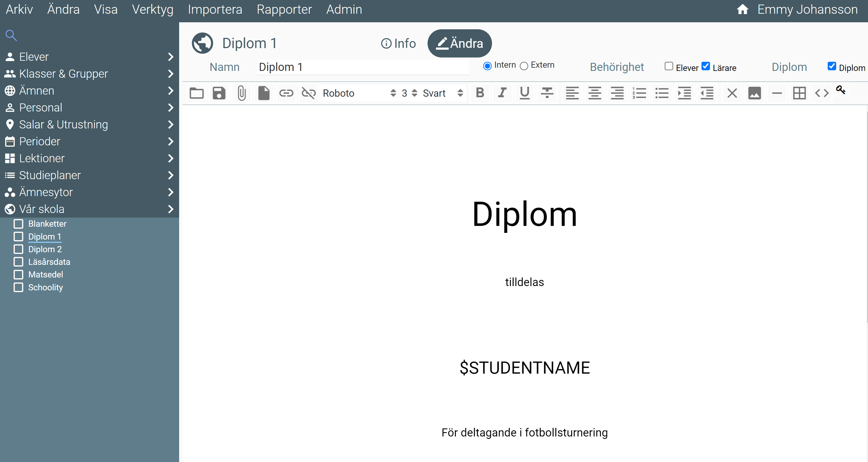Open HTML source code view icon
The width and height of the screenshot is (868, 462).
click(822, 93)
